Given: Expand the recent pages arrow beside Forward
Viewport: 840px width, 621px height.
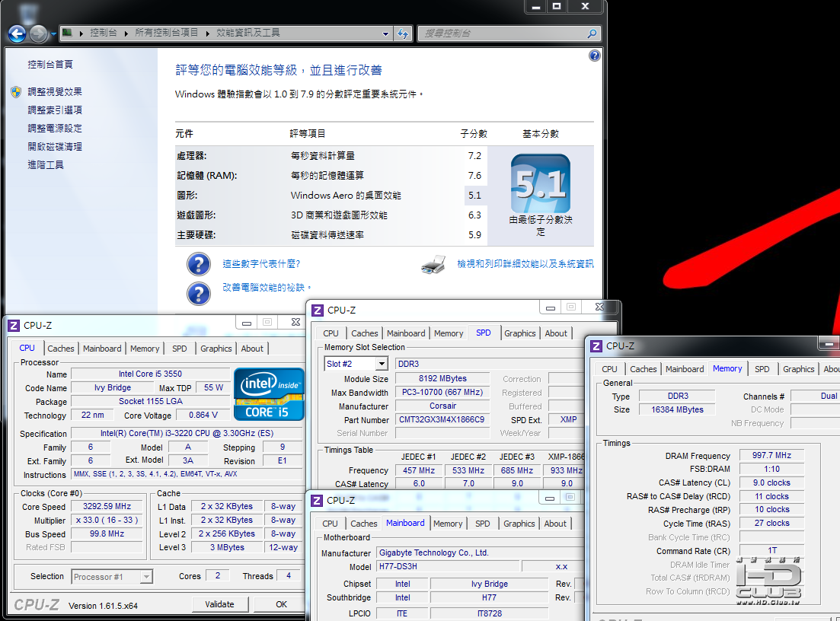Looking at the screenshot, I should click(x=53, y=34).
